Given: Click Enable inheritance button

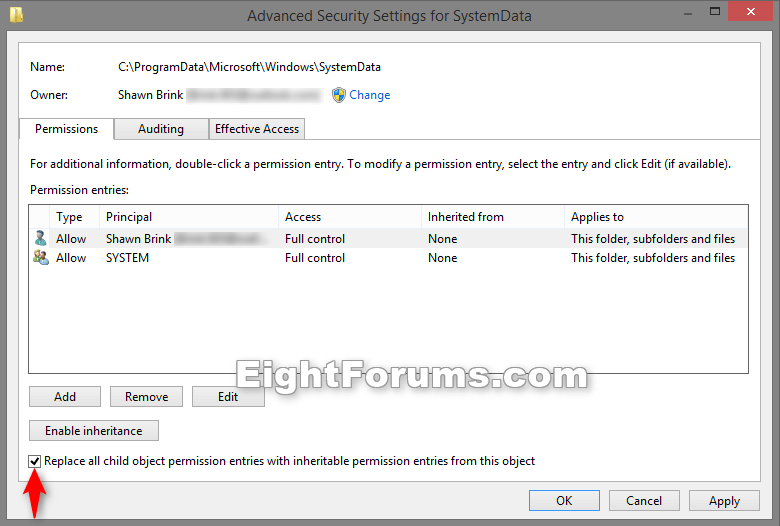Looking at the screenshot, I should coord(94,431).
